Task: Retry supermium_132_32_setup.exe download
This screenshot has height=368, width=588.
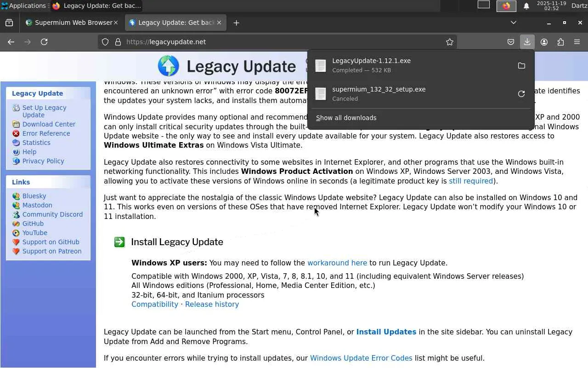Action: click(x=521, y=94)
